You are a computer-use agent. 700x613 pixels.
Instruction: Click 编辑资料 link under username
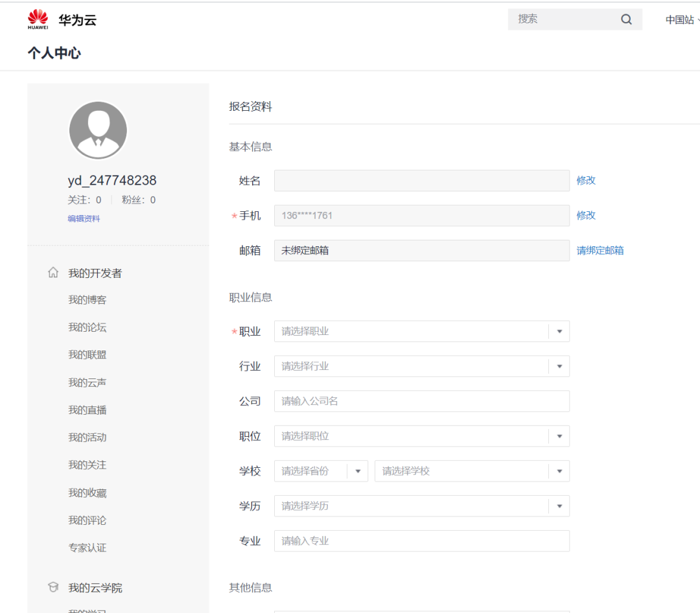[84, 218]
